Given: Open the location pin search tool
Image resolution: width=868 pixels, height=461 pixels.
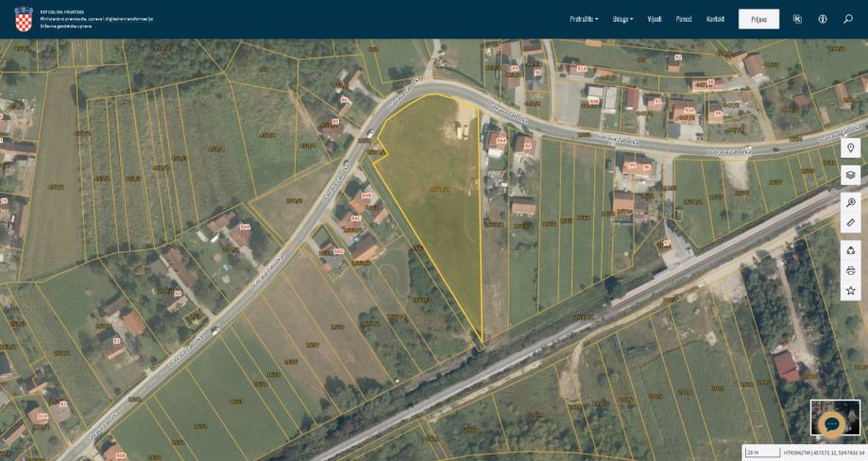Looking at the screenshot, I should point(850,148).
